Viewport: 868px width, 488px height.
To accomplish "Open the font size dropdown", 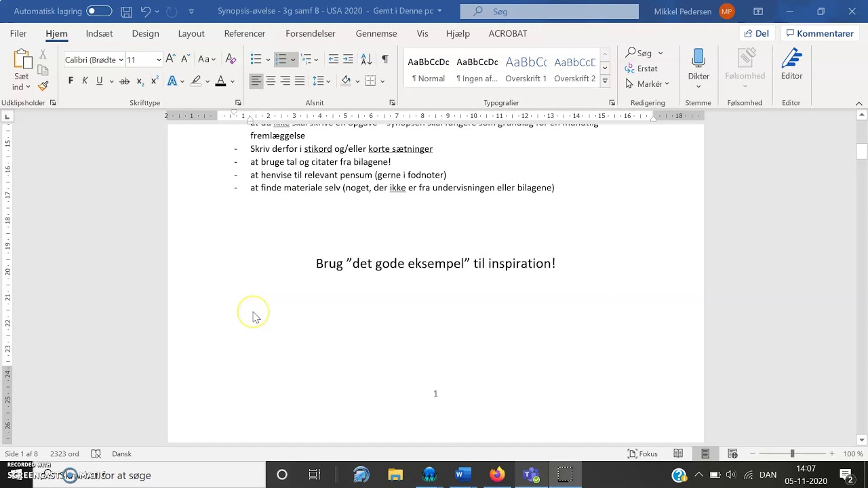I will [x=159, y=60].
